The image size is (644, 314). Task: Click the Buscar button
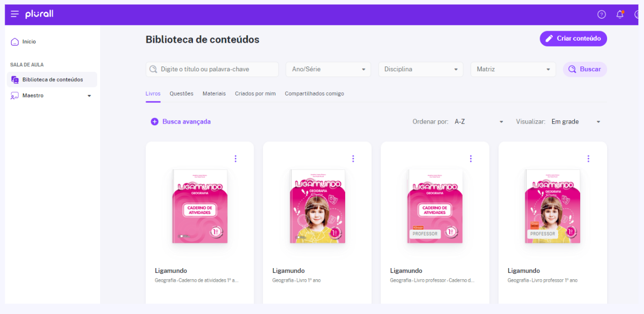[x=585, y=69]
